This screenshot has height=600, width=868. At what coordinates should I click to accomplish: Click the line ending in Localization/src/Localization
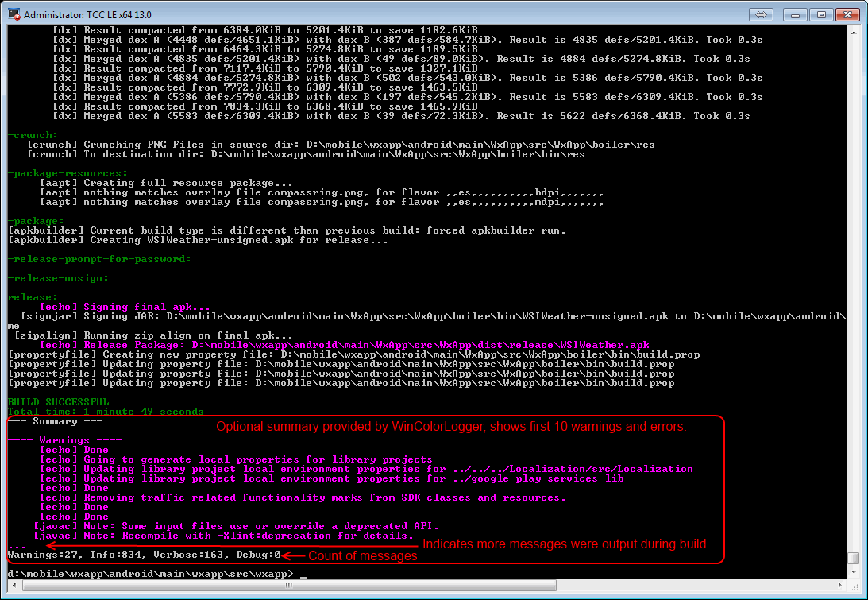click(x=366, y=469)
